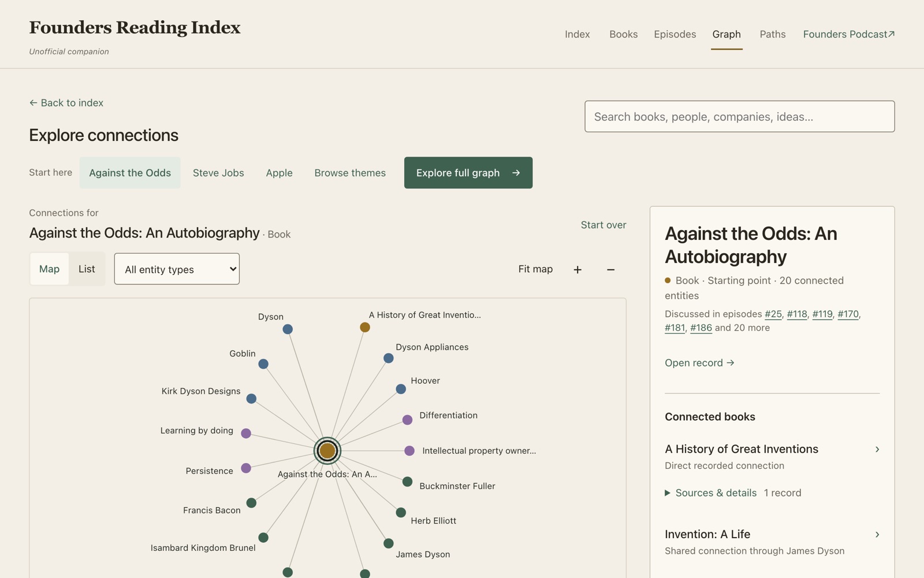Click Start over link

tap(603, 225)
